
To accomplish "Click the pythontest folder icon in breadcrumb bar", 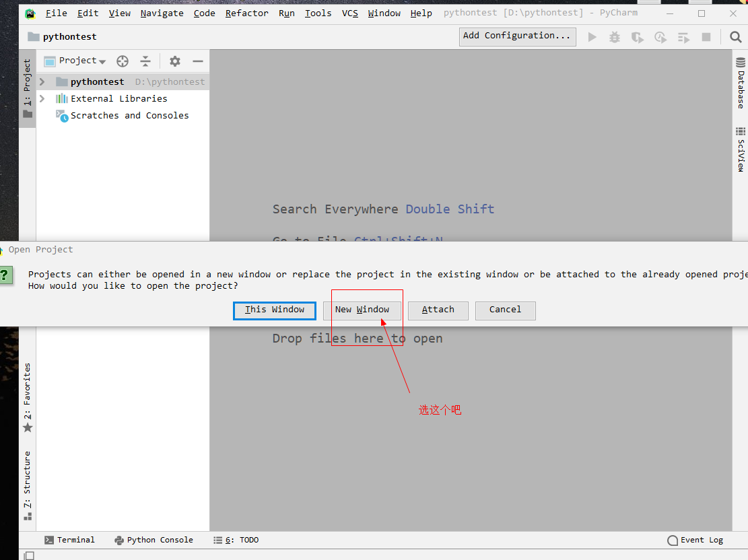I will pos(34,37).
